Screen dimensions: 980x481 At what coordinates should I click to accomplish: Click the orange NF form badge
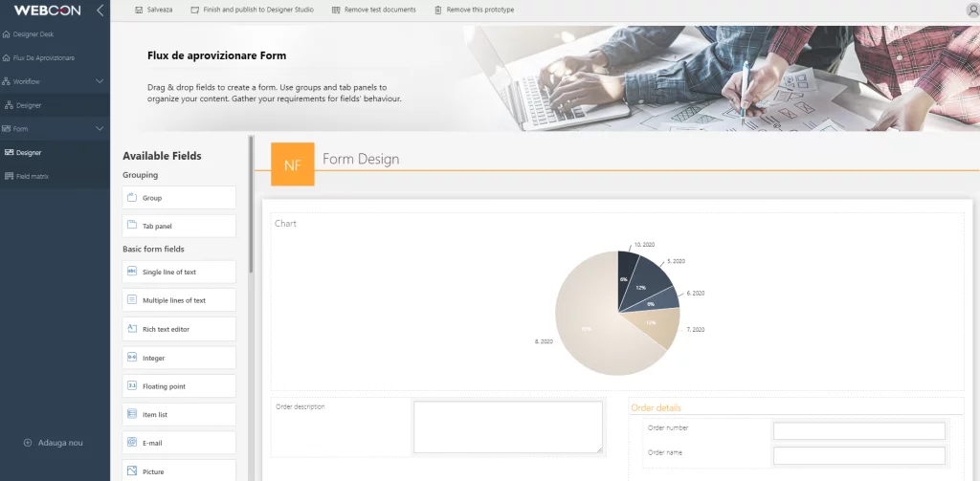pyautogui.click(x=293, y=164)
